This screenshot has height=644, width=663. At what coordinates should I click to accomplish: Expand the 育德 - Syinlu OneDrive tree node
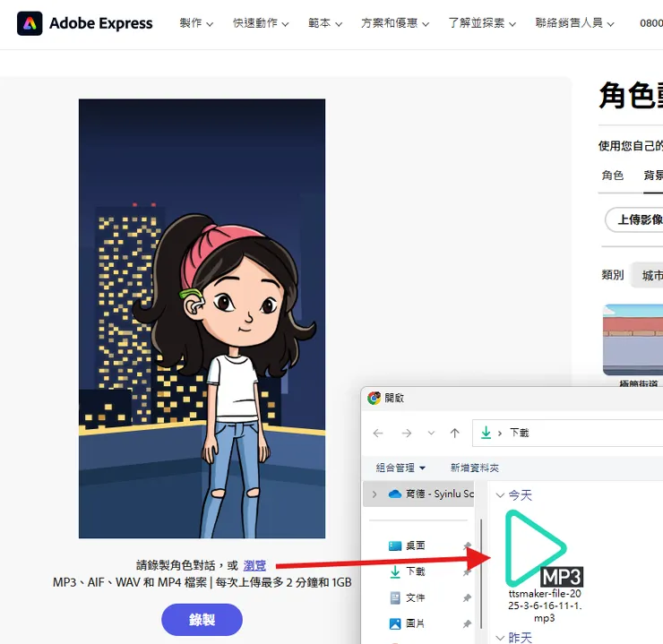tap(375, 494)
